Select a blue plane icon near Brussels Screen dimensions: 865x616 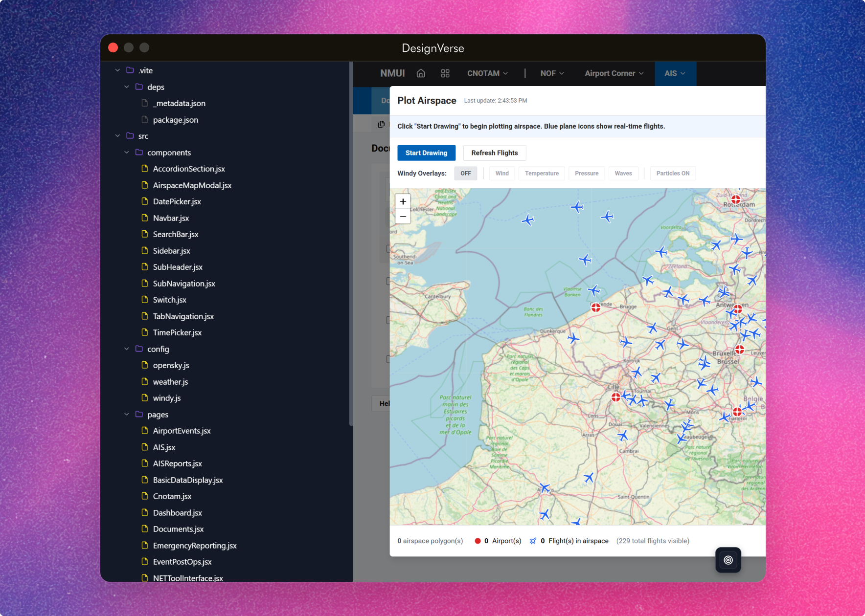pos(705,363)
